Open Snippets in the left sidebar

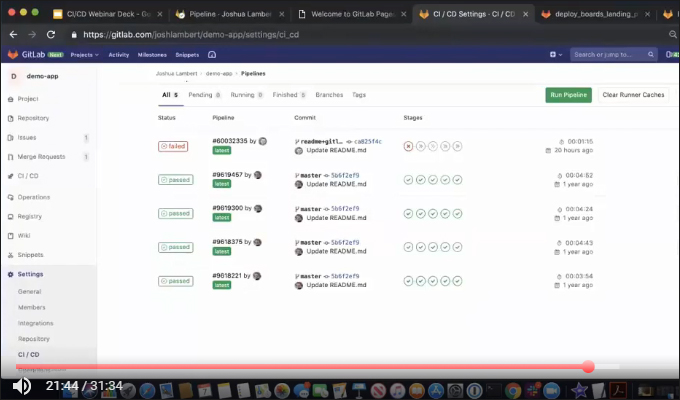[x=32, y=254]
